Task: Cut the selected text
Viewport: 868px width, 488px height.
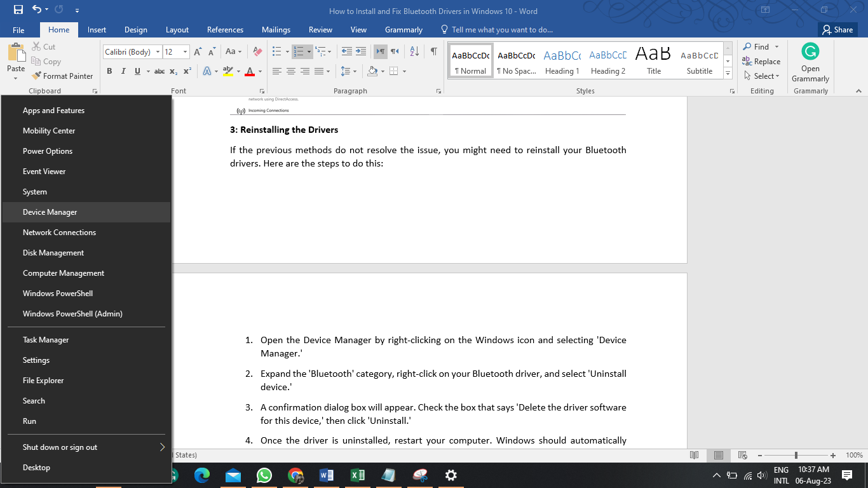Action: pos(44,46)
